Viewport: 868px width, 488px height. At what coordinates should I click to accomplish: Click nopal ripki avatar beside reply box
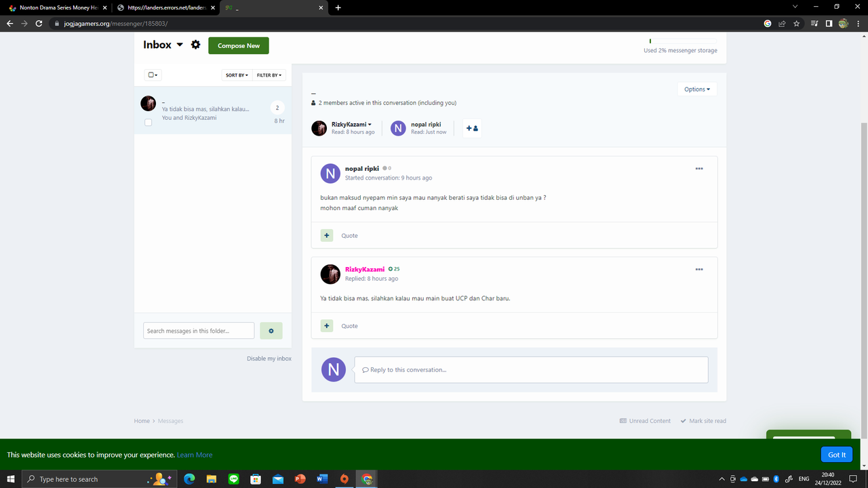pos(333,369)
